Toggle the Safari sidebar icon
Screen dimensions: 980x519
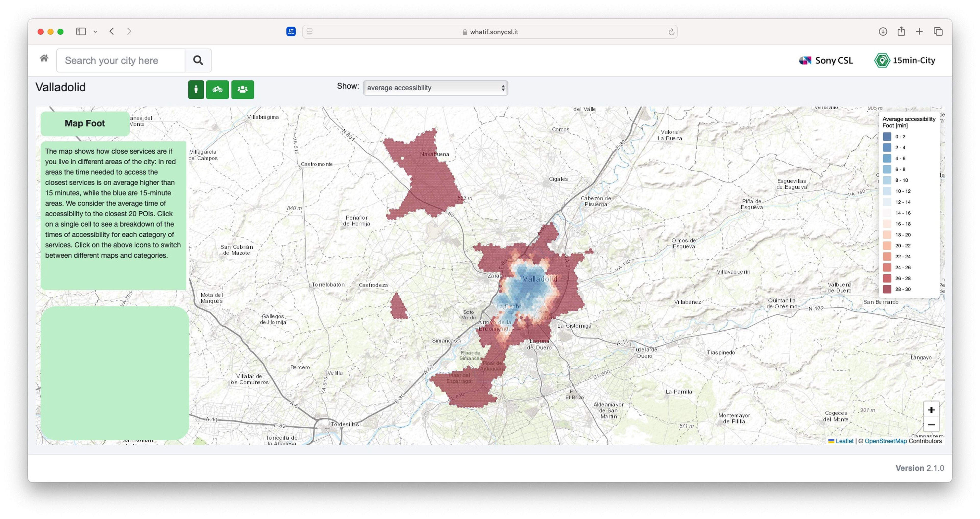click(x=81, y=32)
